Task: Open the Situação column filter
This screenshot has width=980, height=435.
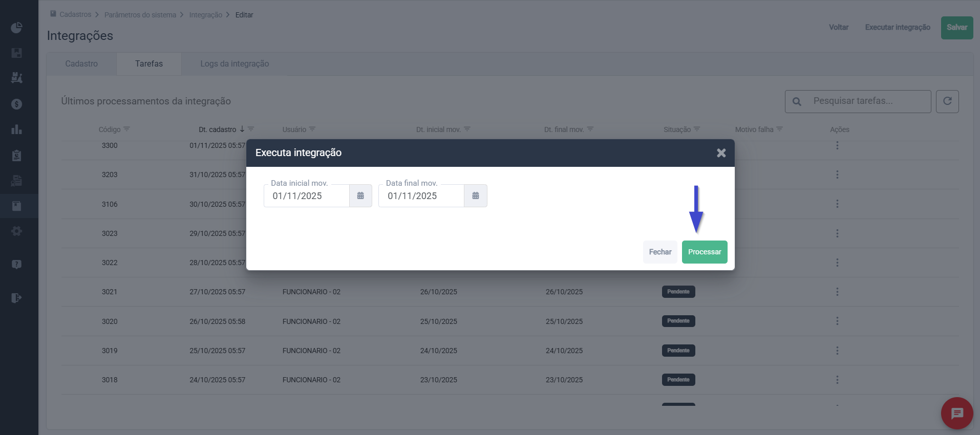Action: (697, 129)
